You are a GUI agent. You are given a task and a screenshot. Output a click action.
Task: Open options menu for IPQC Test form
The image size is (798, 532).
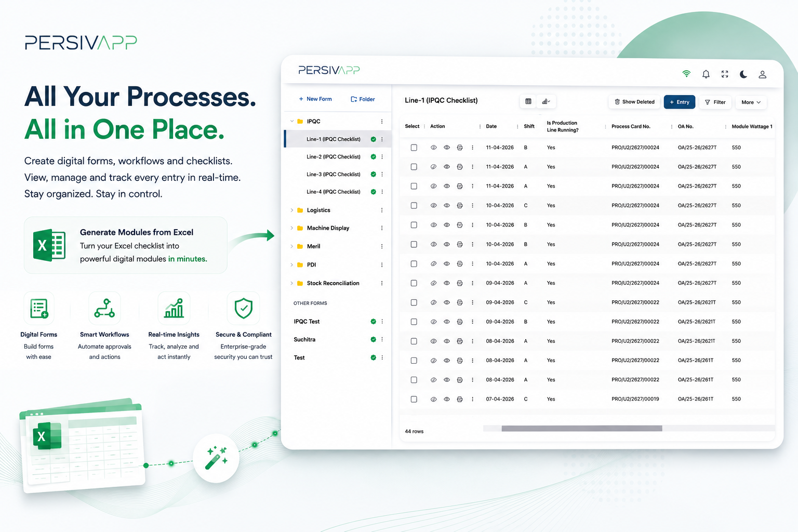(x=382, y=322)
